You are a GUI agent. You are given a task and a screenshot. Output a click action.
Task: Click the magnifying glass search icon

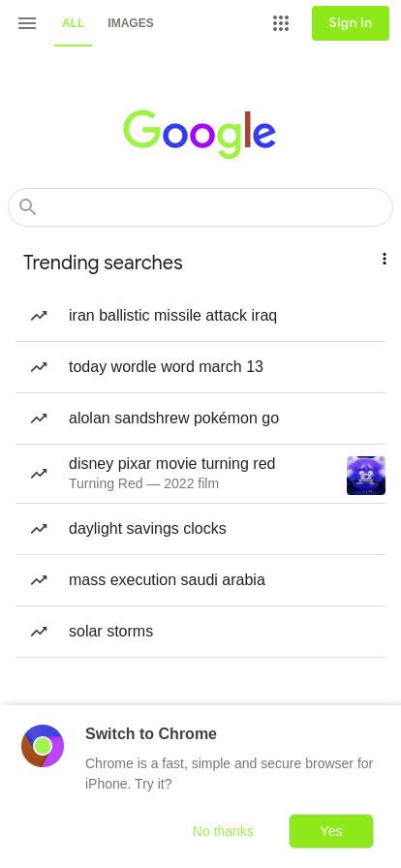[28, 207]
